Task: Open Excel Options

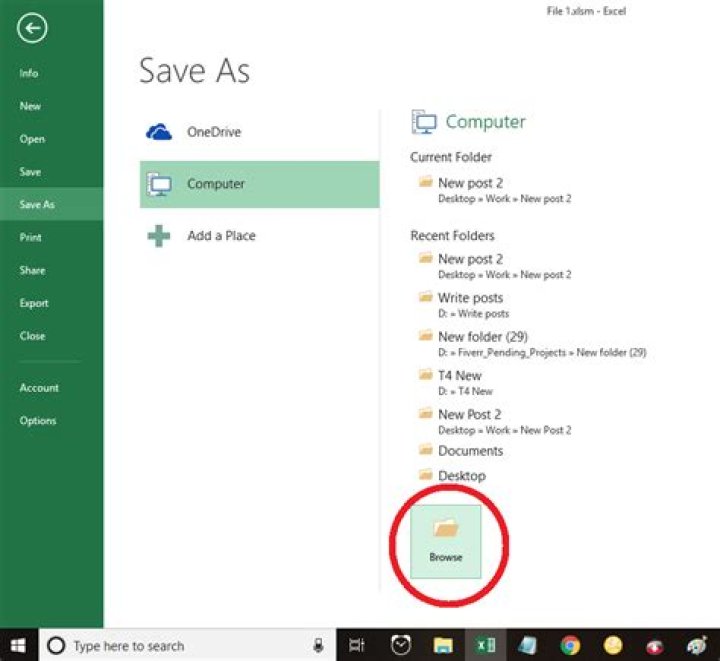Action: [38, 420]
